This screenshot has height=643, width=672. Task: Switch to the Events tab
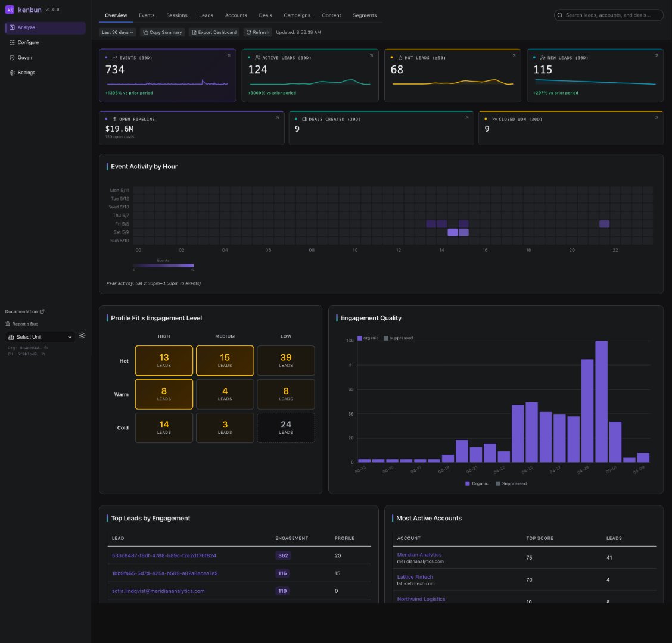[147, 15]
